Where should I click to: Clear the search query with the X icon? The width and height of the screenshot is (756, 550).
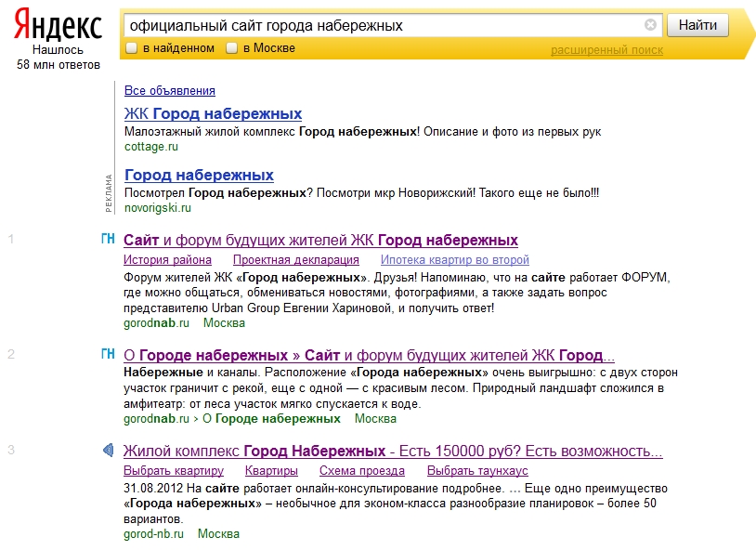click(650, 24)
